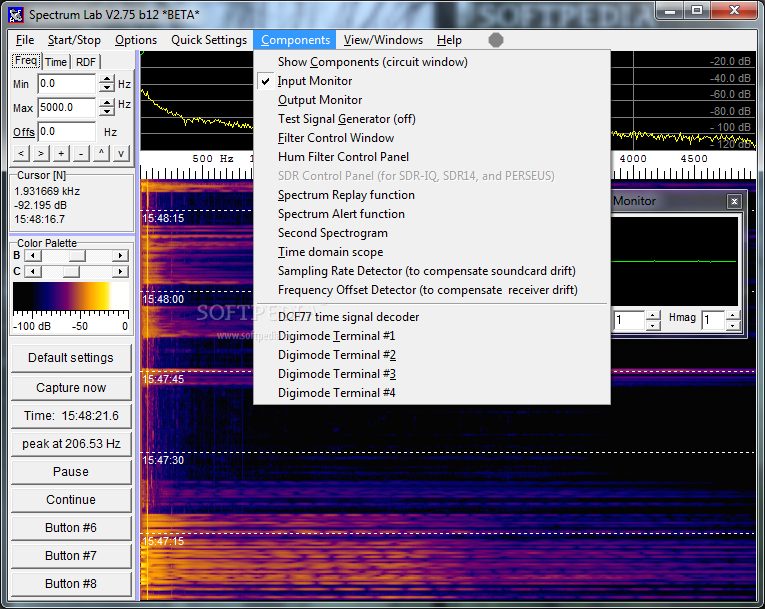Viewport: 765px width, 609px height.
Task: Select Show Components (circuit window)
Action: [432, 62]
